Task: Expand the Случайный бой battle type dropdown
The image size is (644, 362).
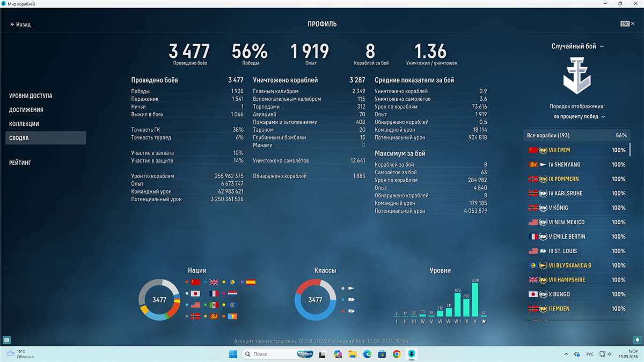Action: [x=577, y=46]
